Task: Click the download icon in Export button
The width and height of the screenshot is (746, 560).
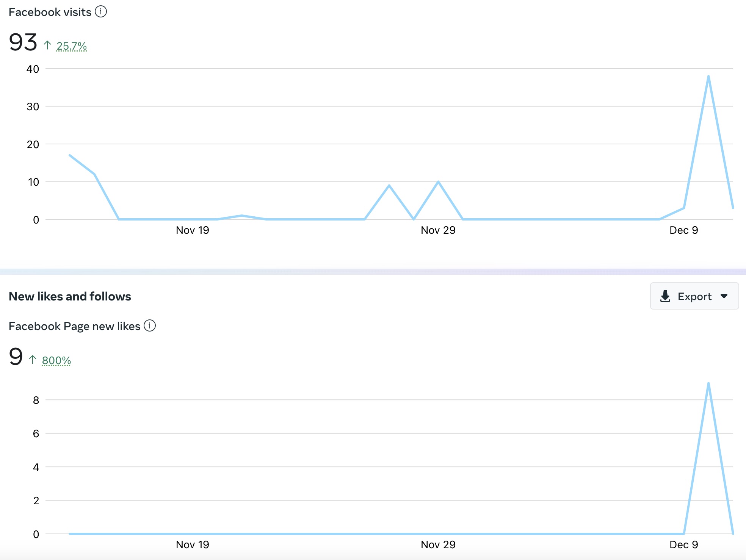Action: point(665,296)
